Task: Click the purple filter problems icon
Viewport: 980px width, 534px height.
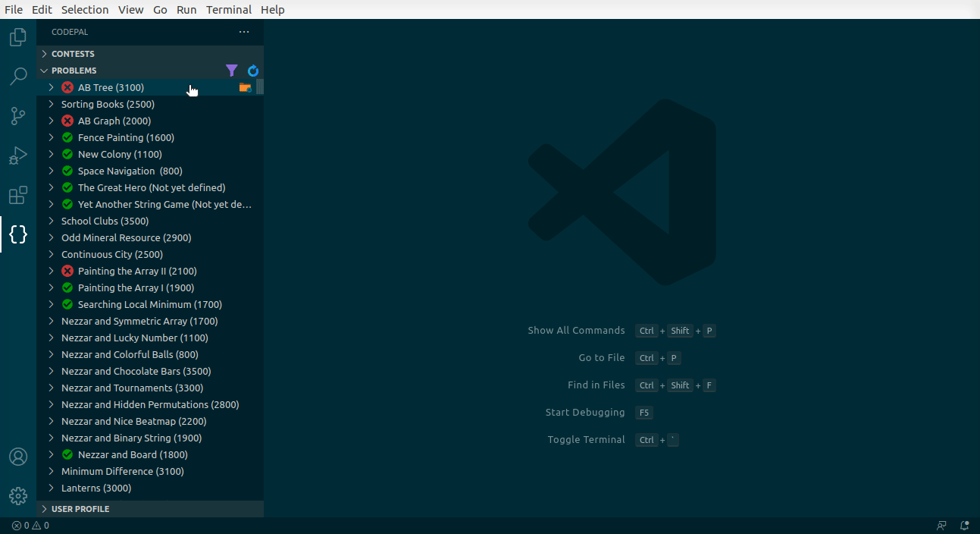Action: (x=232, y=71)
